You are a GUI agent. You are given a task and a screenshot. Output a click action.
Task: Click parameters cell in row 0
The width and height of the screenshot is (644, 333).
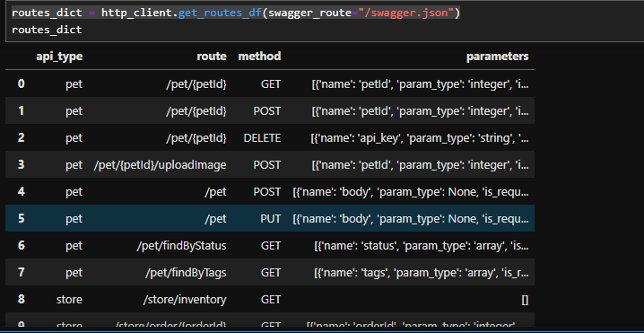click(420, 84)
